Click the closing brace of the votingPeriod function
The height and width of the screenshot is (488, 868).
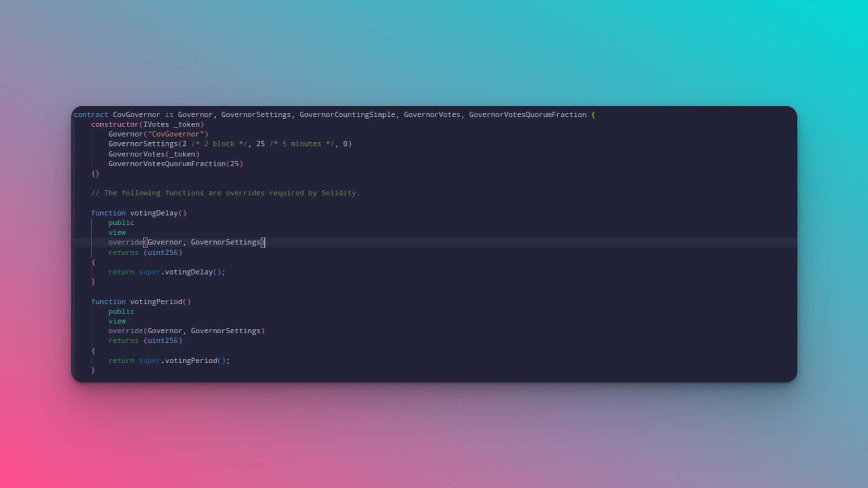pos(93,371)
